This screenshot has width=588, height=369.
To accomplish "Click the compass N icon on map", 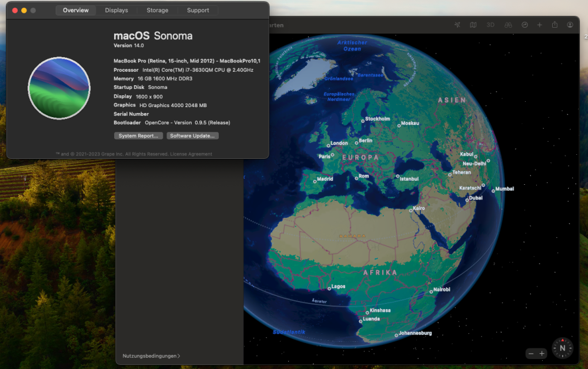I will 562,348.
